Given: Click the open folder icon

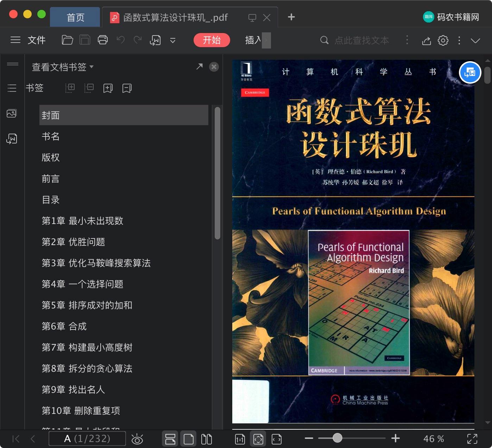Looking at the screenshot, I should click(67, 40).
